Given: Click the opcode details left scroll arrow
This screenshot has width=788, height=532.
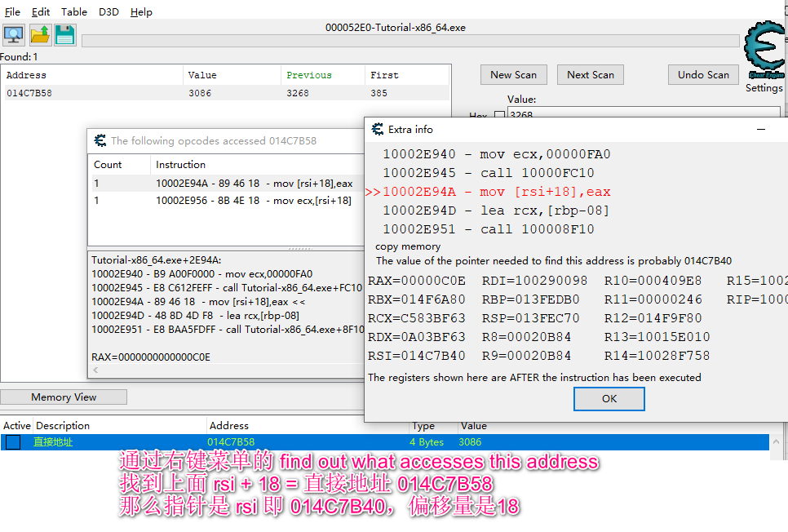Looking at the screenshot, I should [x=95, y=370].
